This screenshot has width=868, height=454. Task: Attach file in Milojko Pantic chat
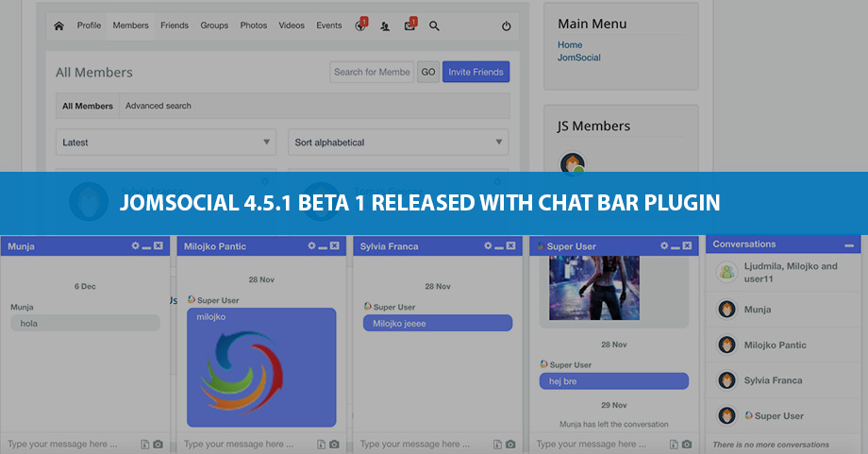pos(321,444)
